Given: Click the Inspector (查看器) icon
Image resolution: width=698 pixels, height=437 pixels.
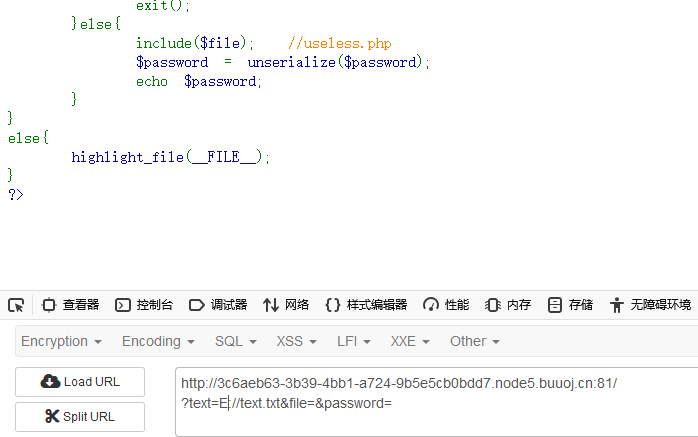Looking at the screenshot, I should [49, 305].
